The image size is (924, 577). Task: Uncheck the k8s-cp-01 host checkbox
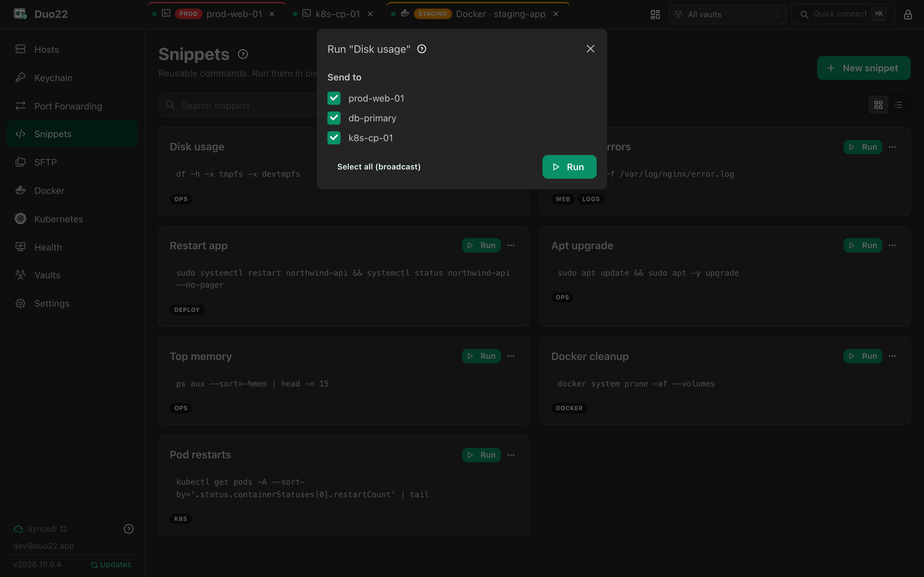[x=334, y=138]
